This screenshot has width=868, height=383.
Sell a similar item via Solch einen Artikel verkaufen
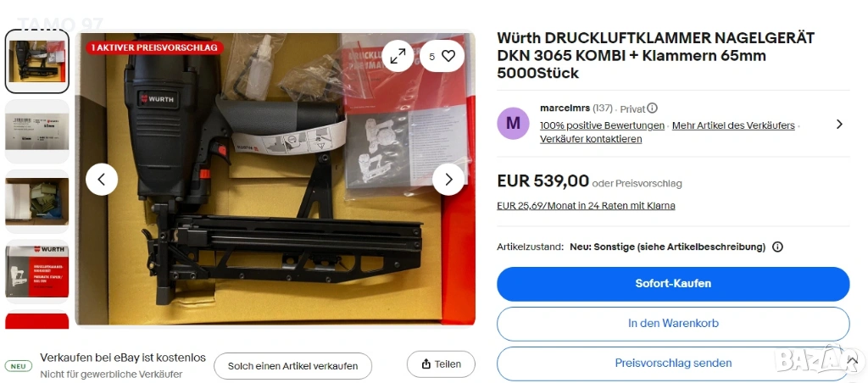[292, 366]
